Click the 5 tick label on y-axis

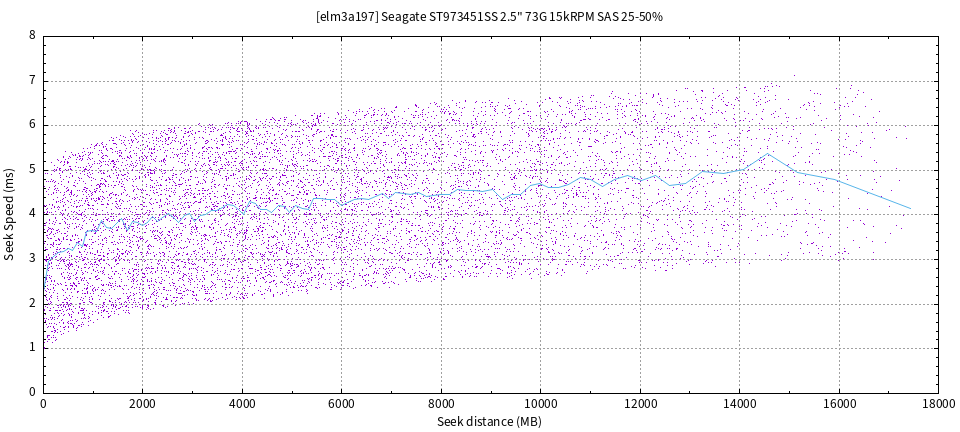33,169
